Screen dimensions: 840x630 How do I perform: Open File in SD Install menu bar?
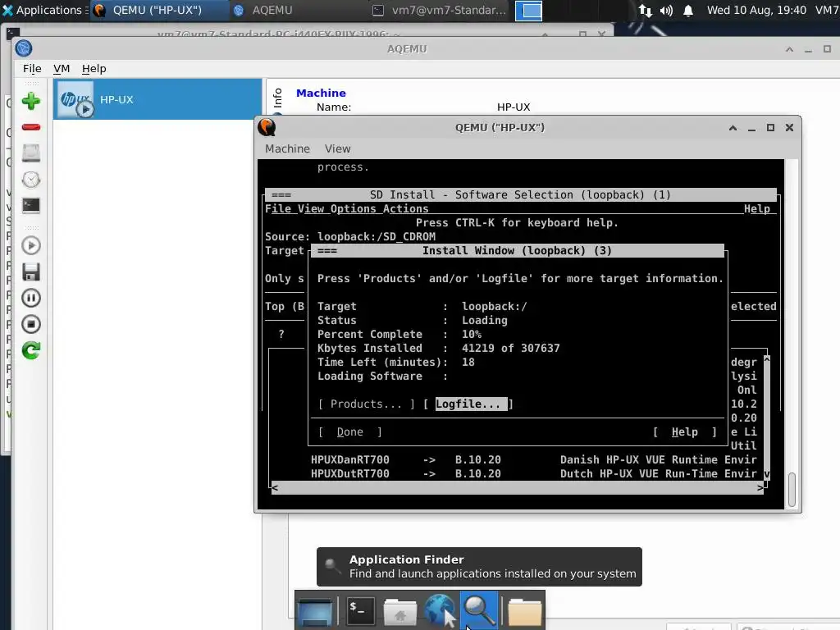click(278, 209)
